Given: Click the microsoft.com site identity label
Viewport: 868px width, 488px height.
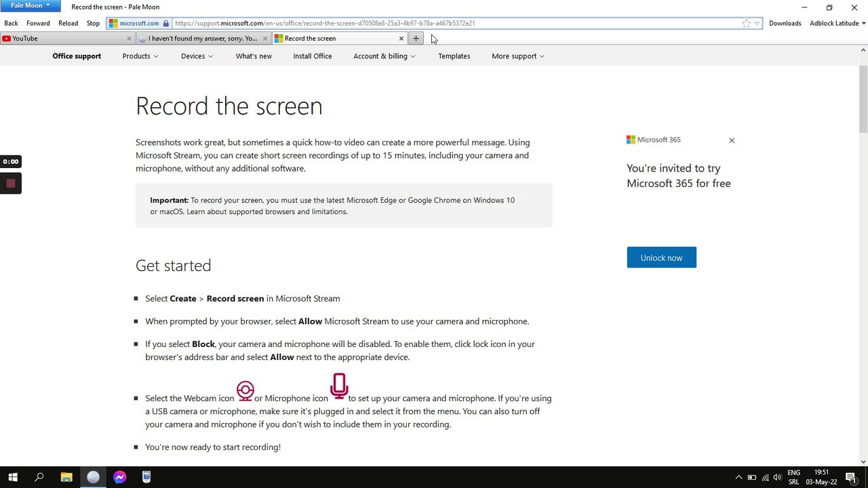Looking at the screenshot, I should [x=139, y=23].
